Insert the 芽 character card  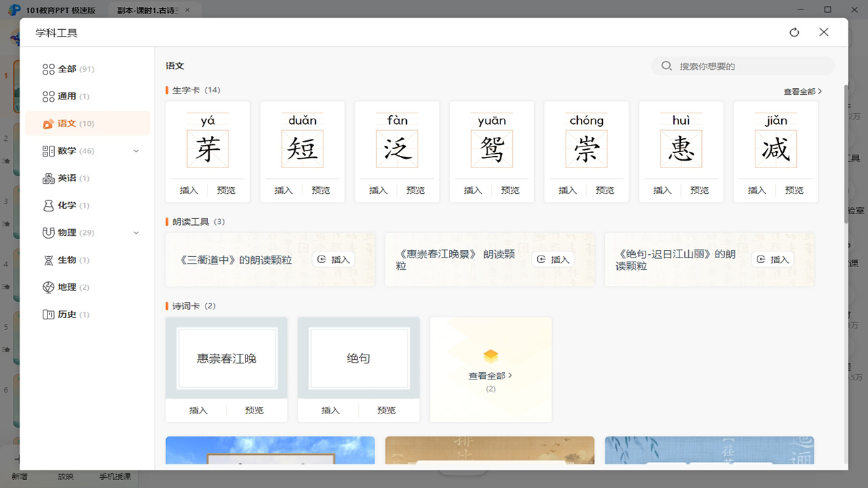pyautogui.click(x=188, y=190)
